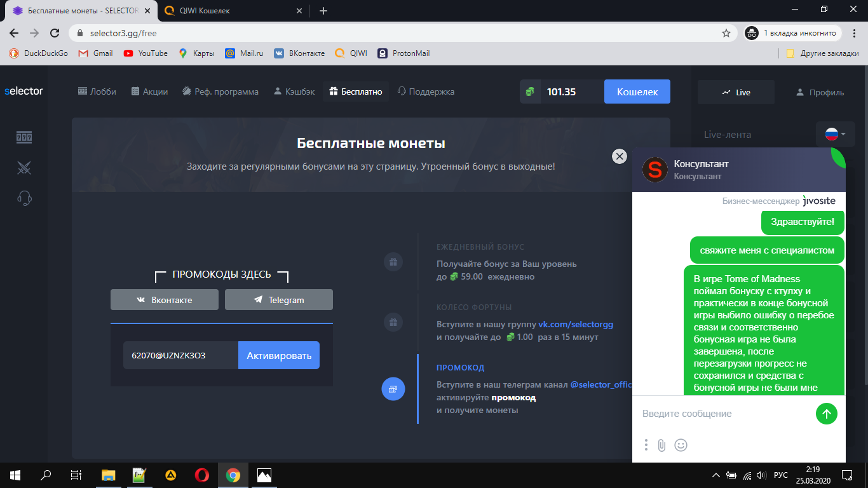
Task: Open a new browser tab
Action: tap(323, 11)
